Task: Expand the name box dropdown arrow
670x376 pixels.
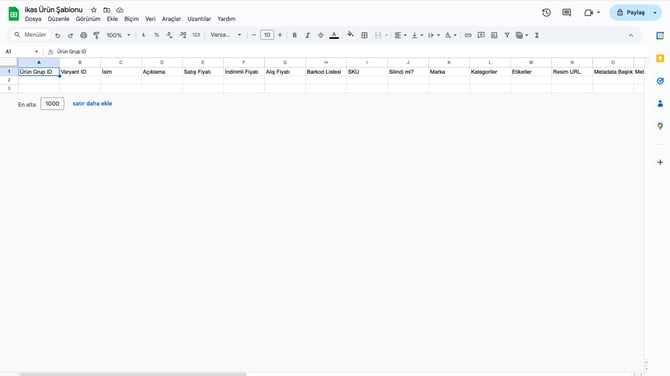Action: 36,52
